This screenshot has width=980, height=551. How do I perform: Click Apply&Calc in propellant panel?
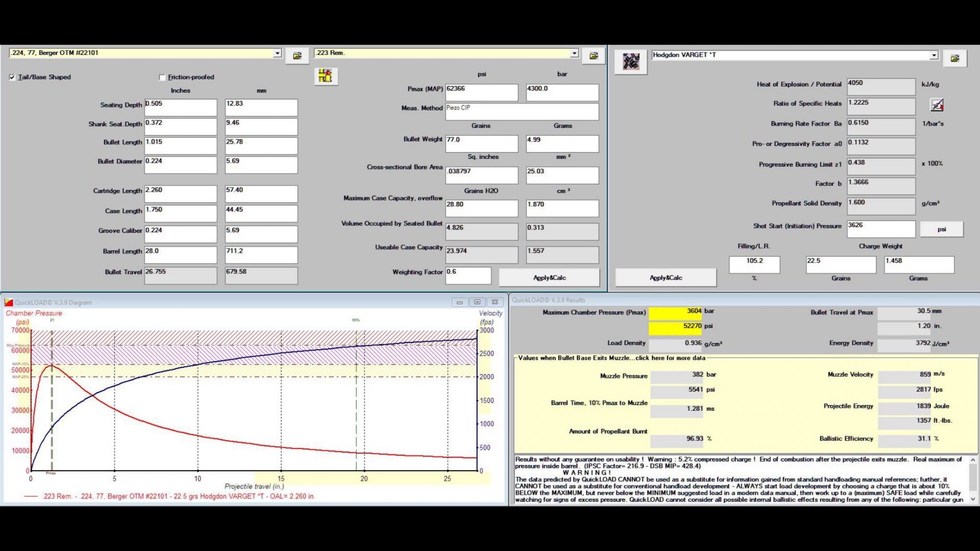(x=666, y=277)
